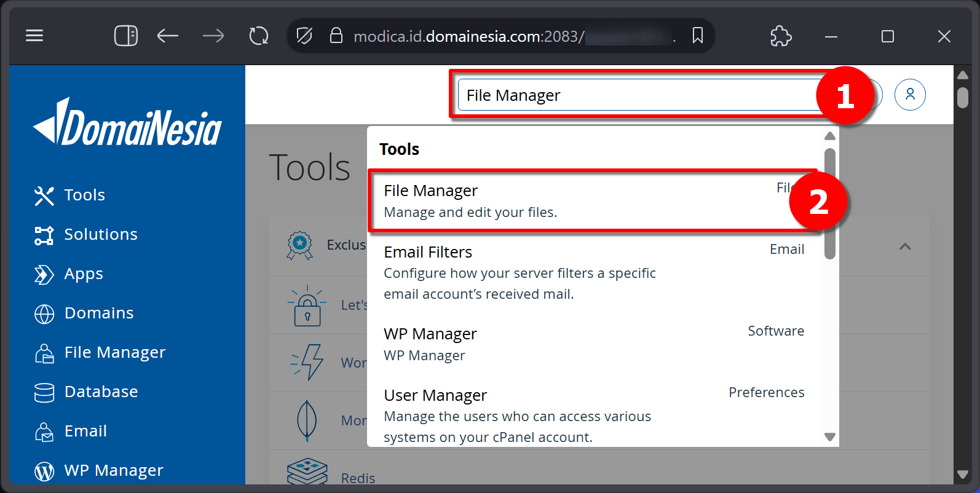Select User Manager search result

coord(593,415)
